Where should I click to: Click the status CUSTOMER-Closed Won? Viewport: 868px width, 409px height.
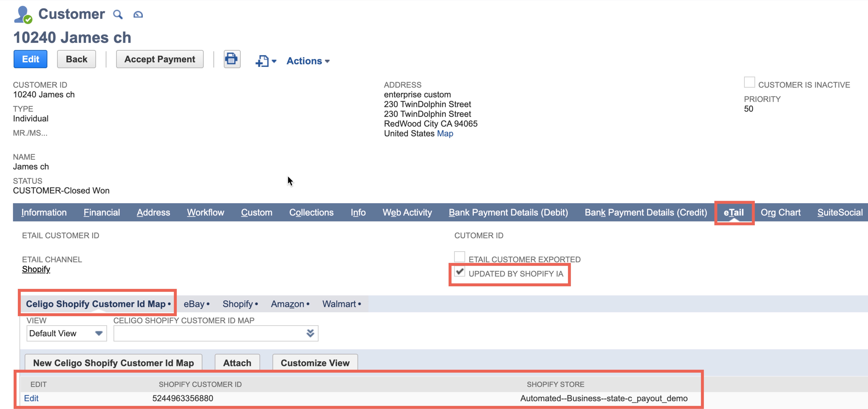tap(61, 191)
